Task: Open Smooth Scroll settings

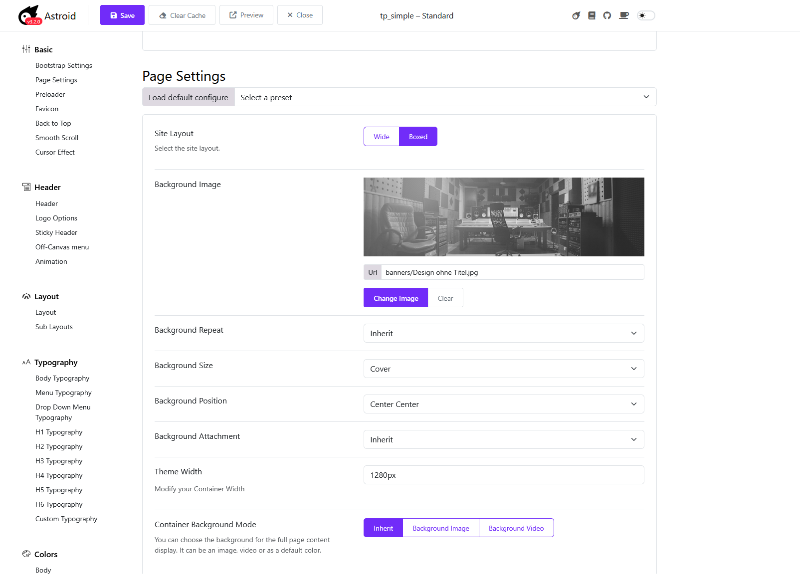Action: point(57,137)
